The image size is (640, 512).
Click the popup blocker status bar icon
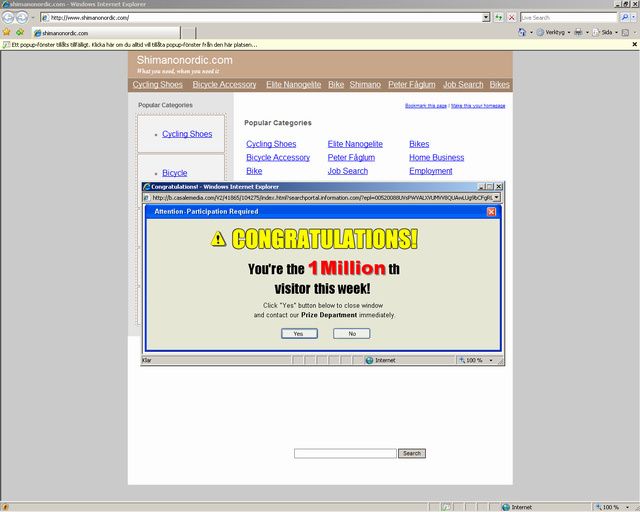[x=446, y=507]
